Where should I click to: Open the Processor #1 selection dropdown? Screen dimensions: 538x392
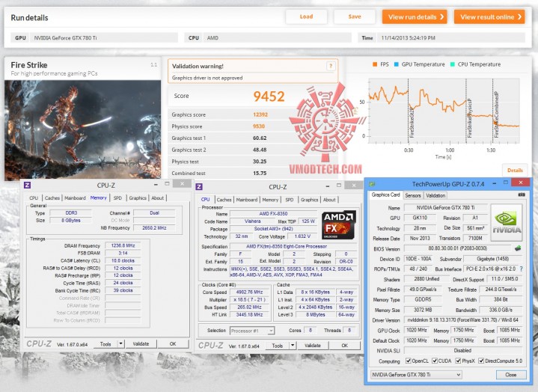point(252,331)
